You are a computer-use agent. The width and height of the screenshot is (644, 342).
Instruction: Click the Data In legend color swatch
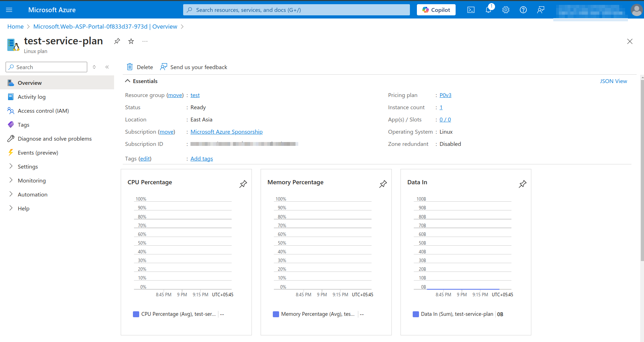pos(416,314)
